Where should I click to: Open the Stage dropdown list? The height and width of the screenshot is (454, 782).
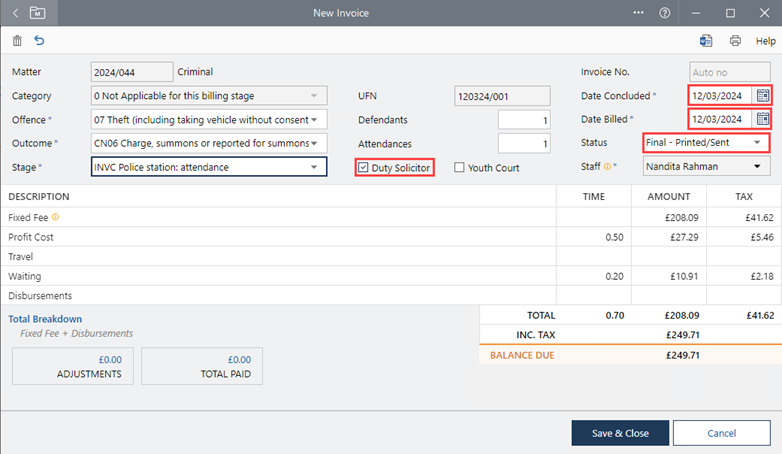[x=316, y=167]
